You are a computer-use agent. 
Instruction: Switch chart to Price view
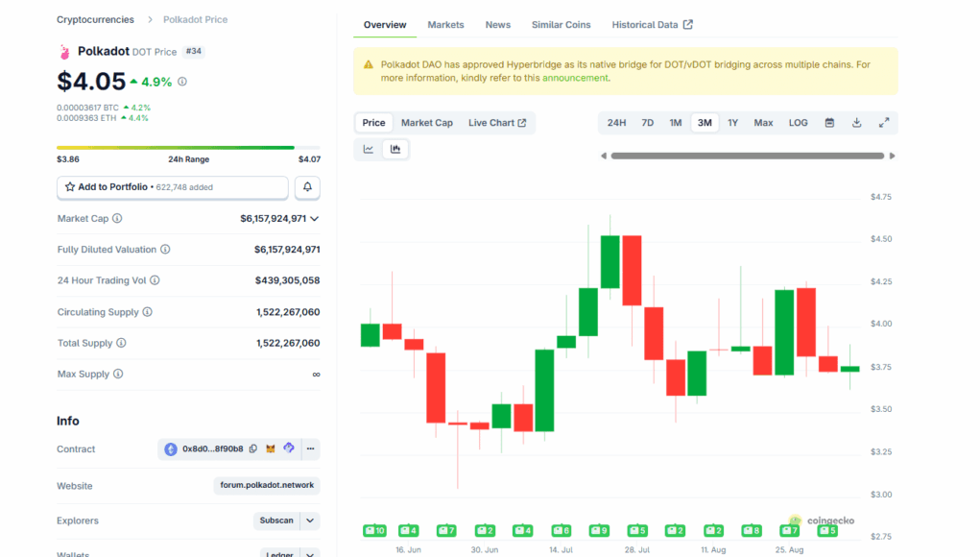coord(373,123)
